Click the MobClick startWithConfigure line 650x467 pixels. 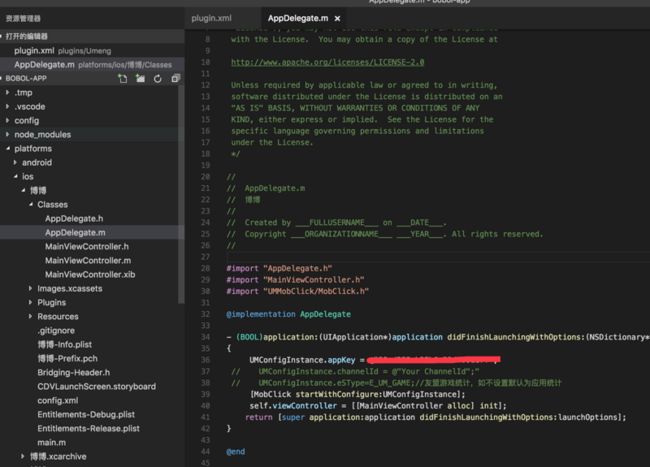click(x=357, y=394)
